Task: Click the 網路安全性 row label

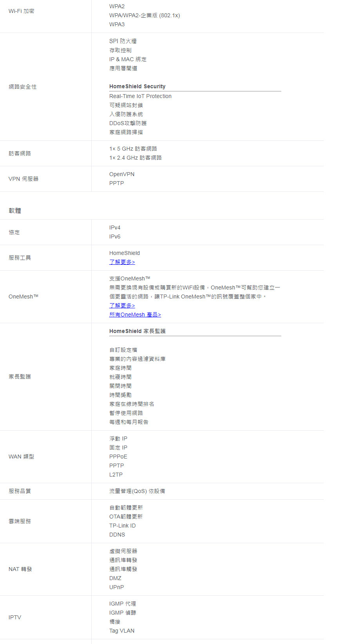Action: click(x=22, y=87)
